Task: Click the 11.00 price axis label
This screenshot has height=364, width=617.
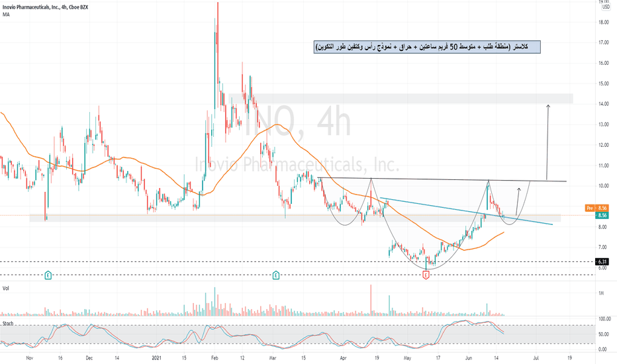Action: (x=603, y=165)
